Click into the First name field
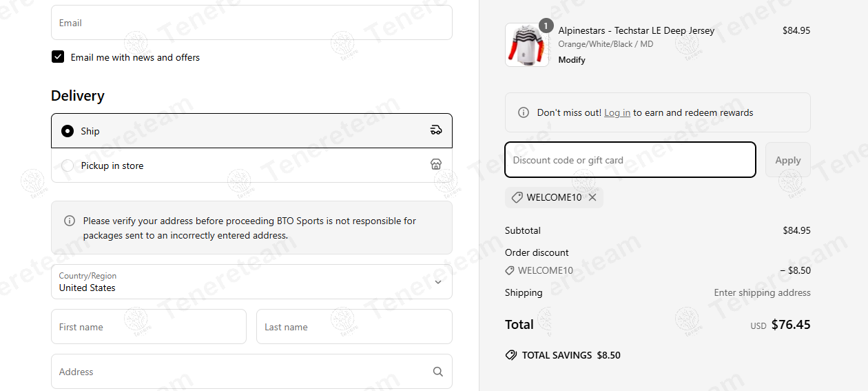 click(148, 327)
